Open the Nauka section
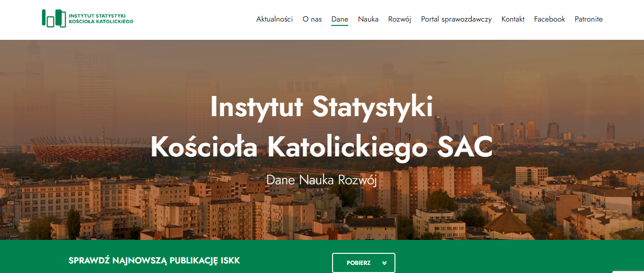The image size is (644, 273). pos(368,19)
